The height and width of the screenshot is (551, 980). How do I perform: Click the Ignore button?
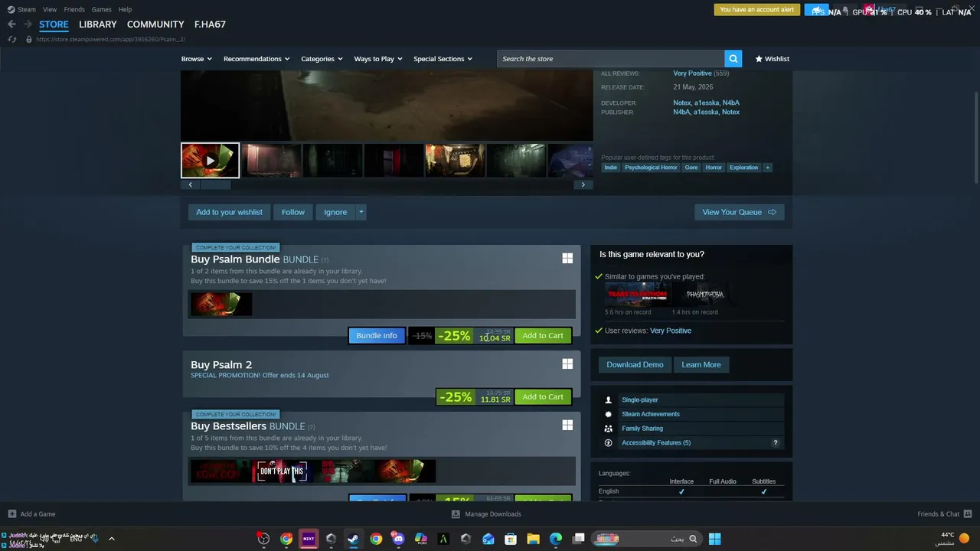point(335,212)
